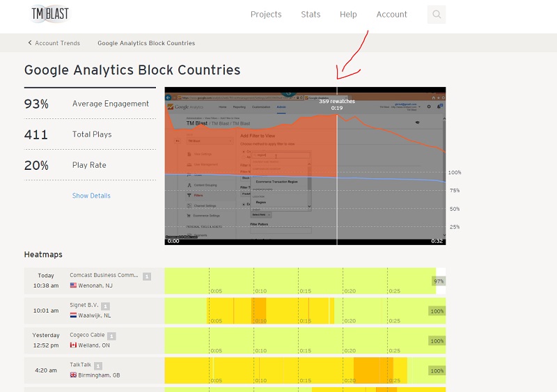Click the TalkTalk viewer name
557x392 pixels.
pos(80,365)
